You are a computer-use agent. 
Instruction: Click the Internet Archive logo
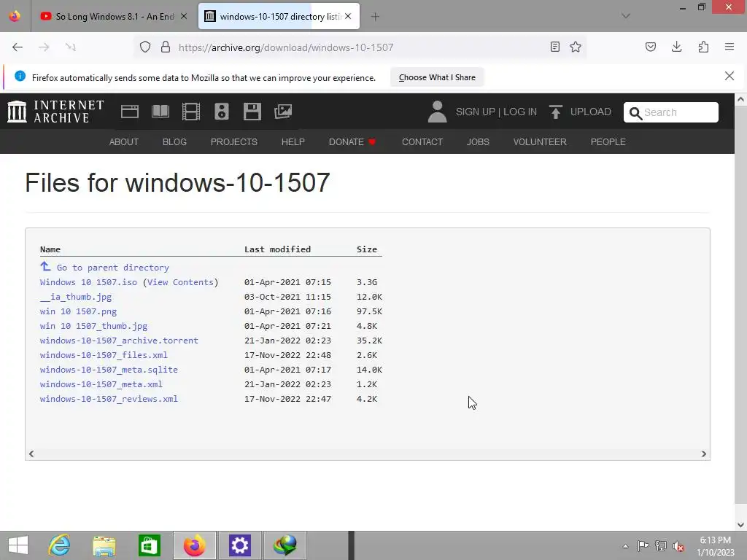[55, 112]
